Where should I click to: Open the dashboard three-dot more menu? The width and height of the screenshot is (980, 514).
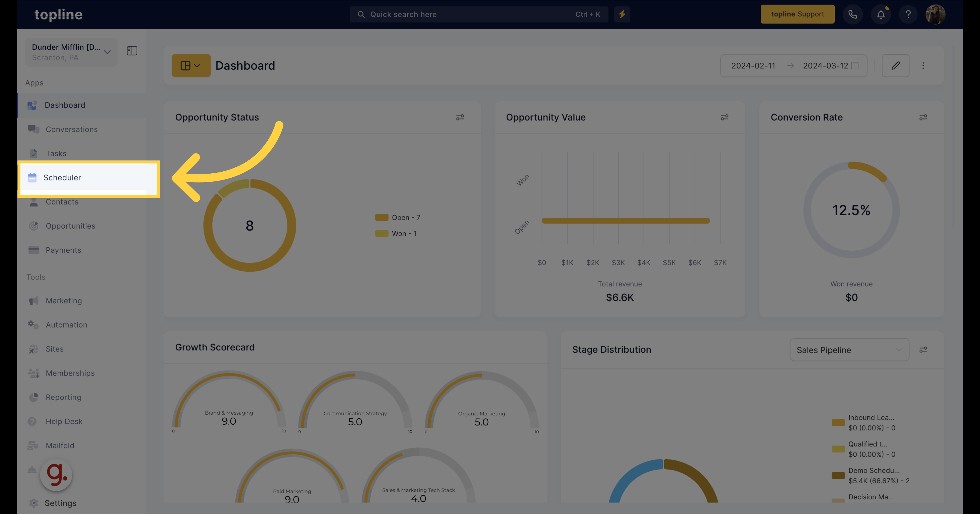click(x=923, y=66)
